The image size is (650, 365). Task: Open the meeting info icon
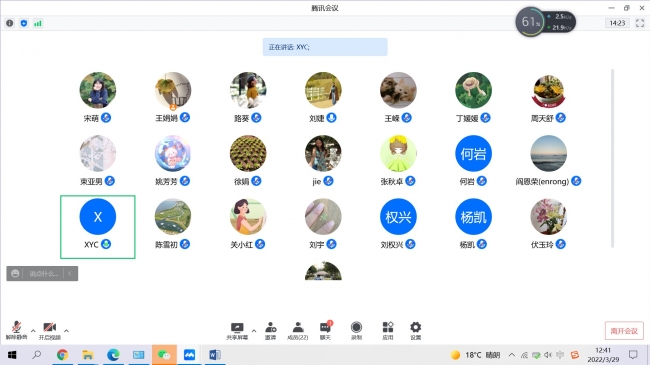(10, 23)
